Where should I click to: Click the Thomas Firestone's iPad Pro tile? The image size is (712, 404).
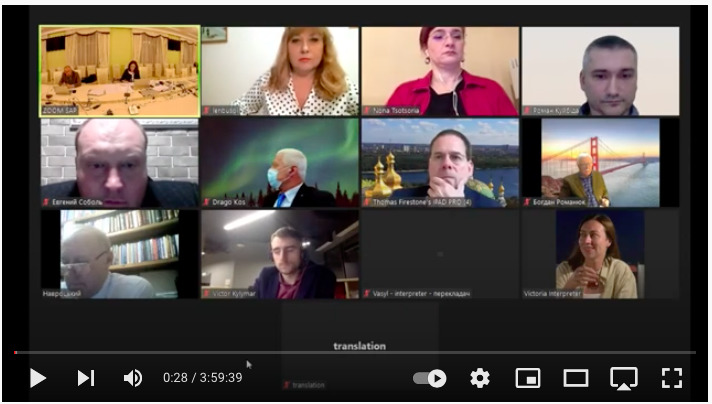(x=440, y=162)
